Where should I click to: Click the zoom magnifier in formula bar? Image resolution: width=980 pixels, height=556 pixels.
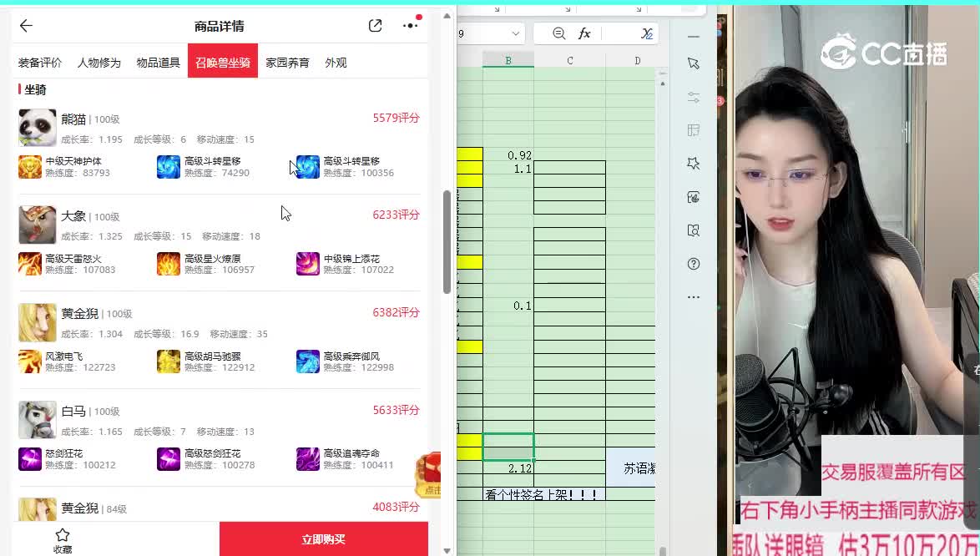(558, 33)
